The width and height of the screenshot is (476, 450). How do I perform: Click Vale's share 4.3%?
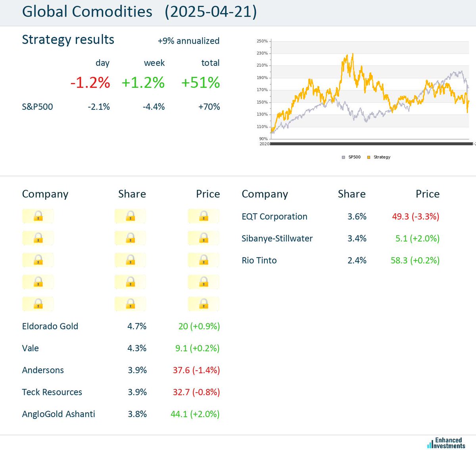pos(137,348)
